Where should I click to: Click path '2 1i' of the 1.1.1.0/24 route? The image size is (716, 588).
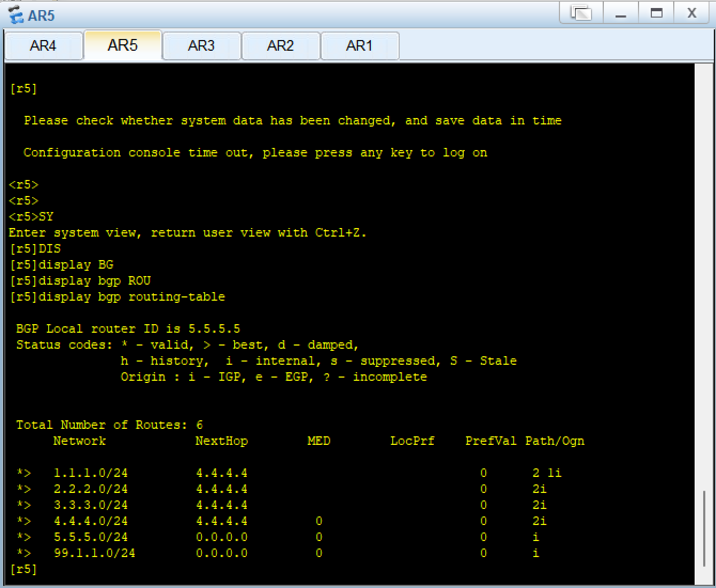click(547, 473)
